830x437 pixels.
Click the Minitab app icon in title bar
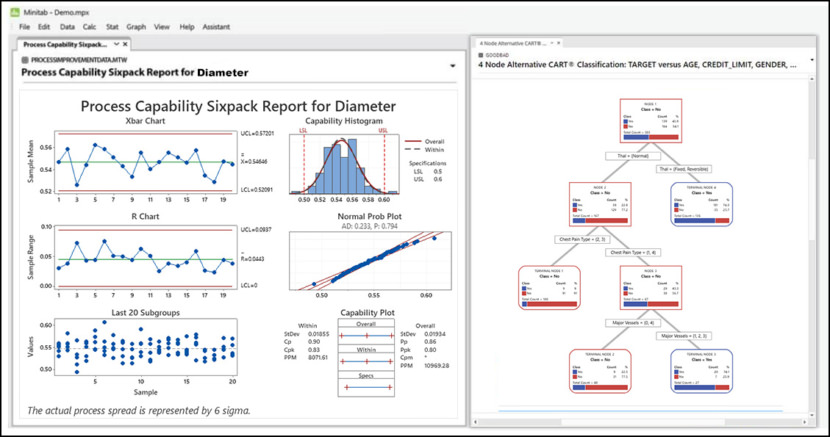point(15,12)
